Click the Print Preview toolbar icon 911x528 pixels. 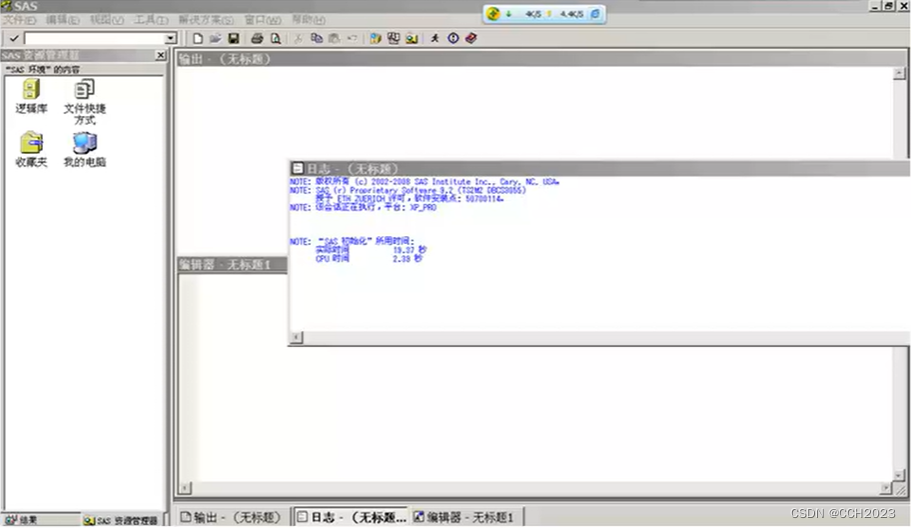pos(275,38)
